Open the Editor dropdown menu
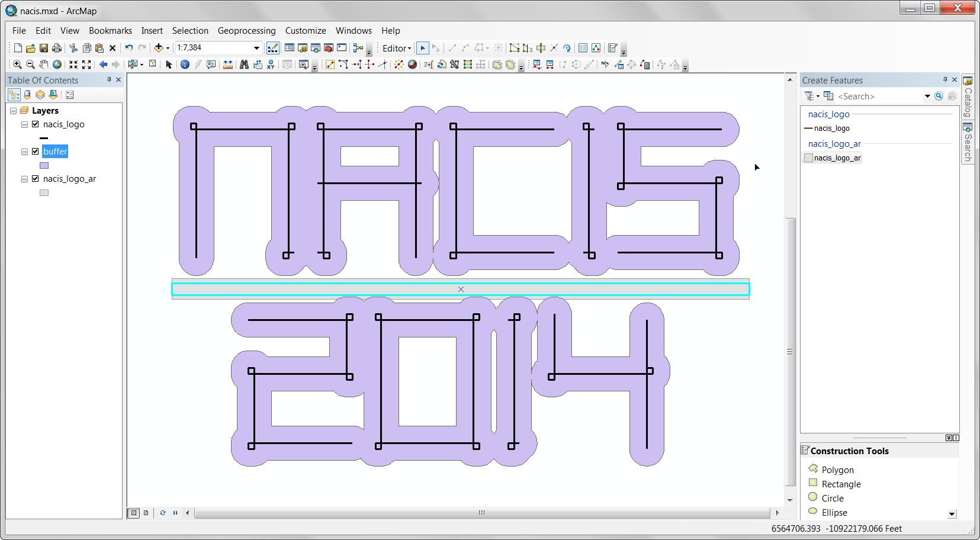 (x=397, y=49)
